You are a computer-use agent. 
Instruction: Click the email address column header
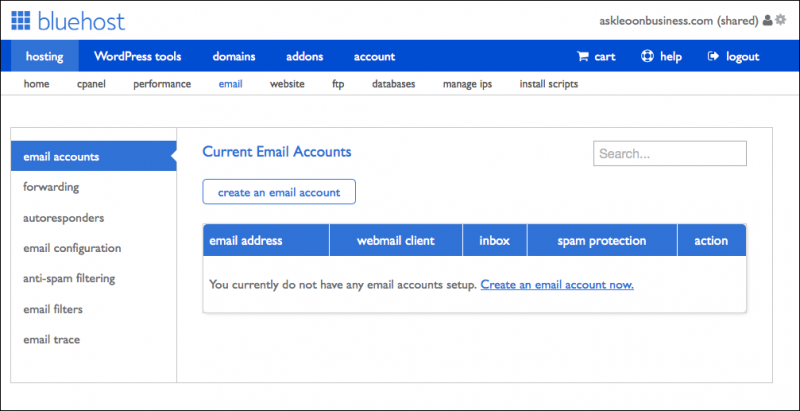coord(266,240)
